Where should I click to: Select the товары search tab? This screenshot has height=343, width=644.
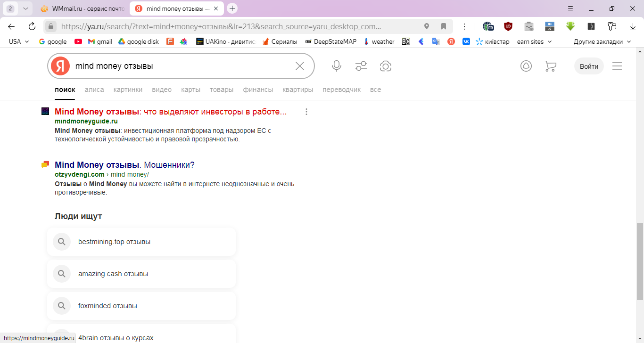point(222,90)
